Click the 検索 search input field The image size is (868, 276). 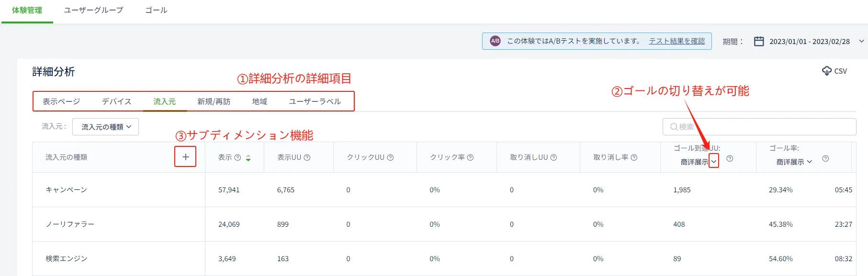[761, 127]
